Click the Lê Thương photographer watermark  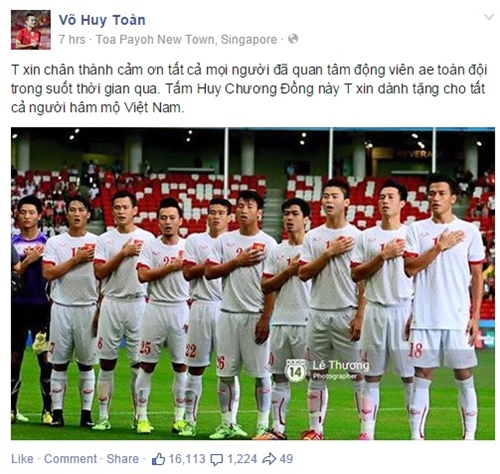341,370
